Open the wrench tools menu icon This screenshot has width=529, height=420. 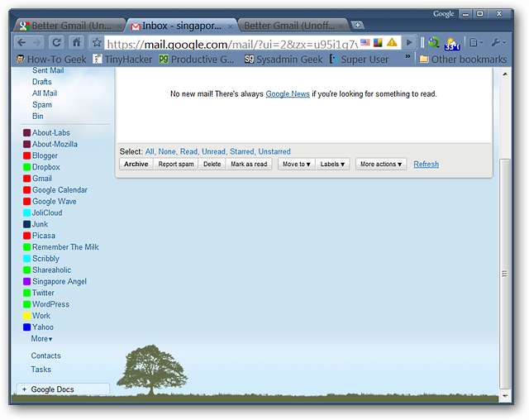498,42
